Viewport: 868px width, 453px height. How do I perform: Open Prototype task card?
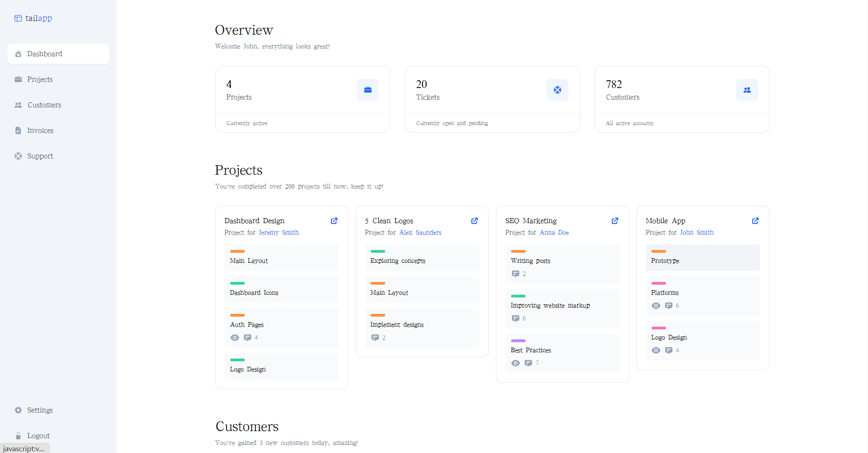click(703, 258)
